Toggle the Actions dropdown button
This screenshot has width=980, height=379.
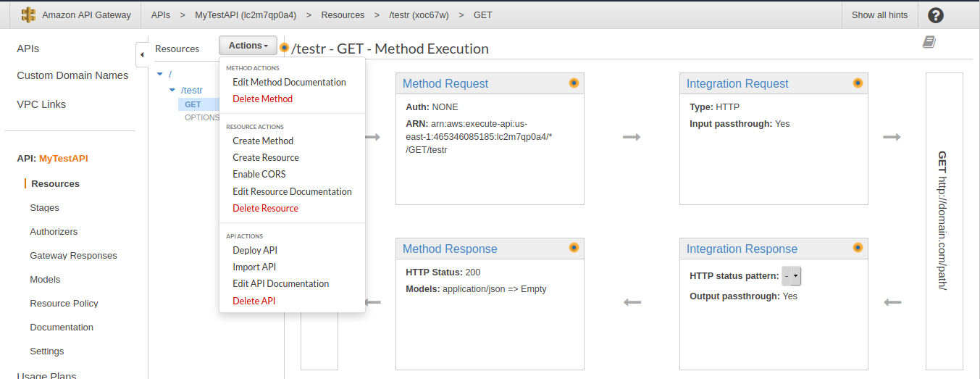point(248,46)
